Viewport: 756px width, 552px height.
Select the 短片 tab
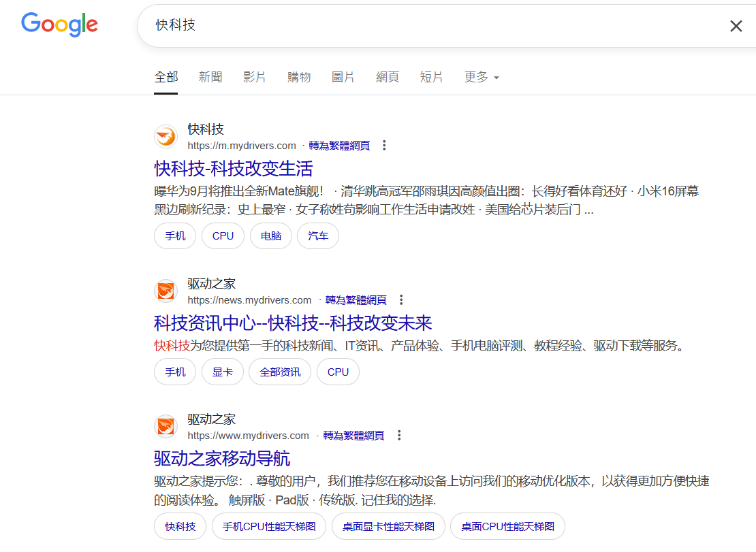point(432,77)
